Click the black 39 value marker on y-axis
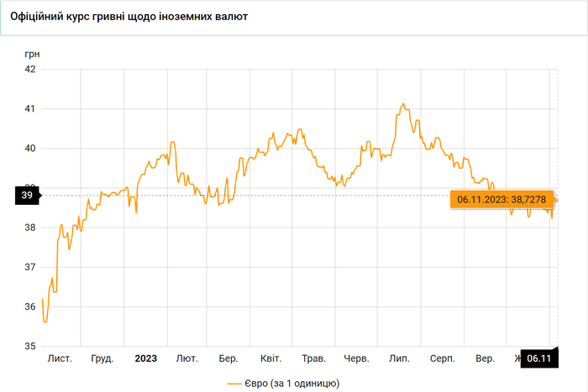Screen dimensions: 588x392 pyautogui.click(x=26, y=195)
